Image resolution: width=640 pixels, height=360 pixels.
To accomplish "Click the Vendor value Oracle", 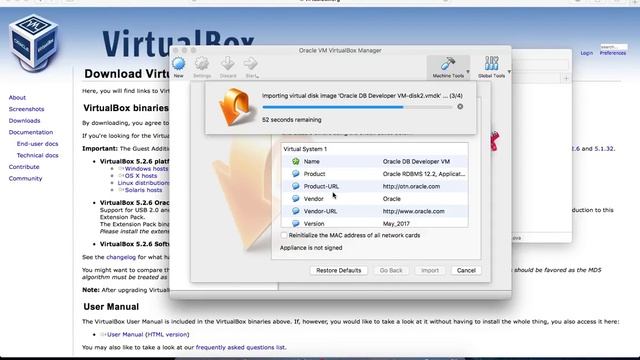I will tap(392, 198).
